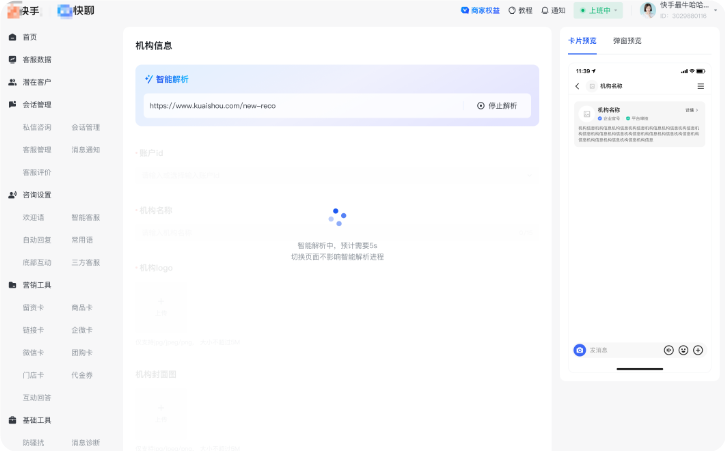
Task: Click the camera icon in preview chat bar
Action: 580,350
